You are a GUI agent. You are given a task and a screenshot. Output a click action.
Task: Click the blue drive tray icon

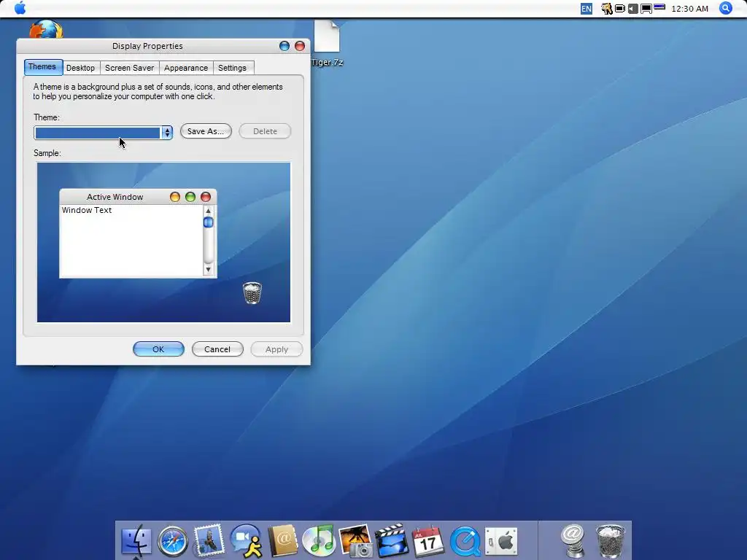point(659,7)
